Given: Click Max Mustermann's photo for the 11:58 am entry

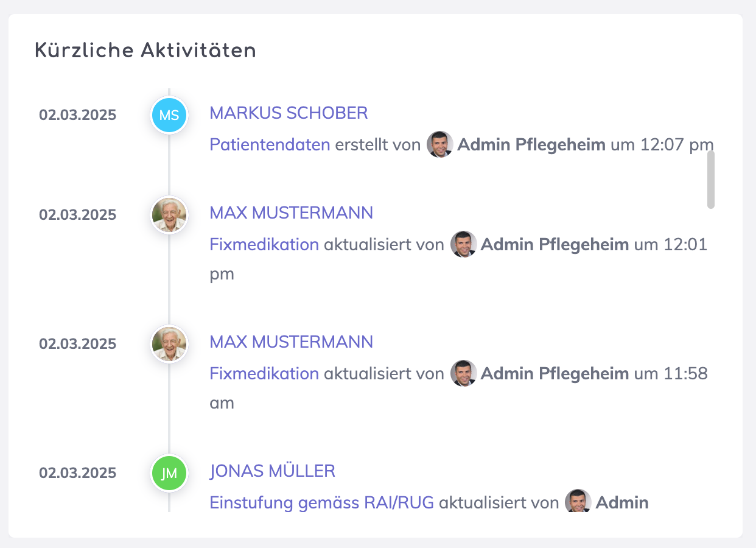Looking at the screenshot, I should coord(169,344).
